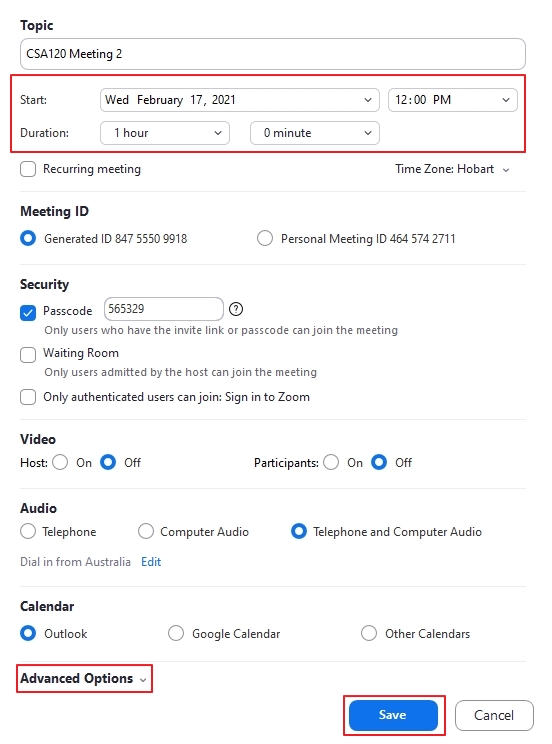This screenshot has width=552, height=744.
Task: Turn Host video On
Action: point(60,462)
